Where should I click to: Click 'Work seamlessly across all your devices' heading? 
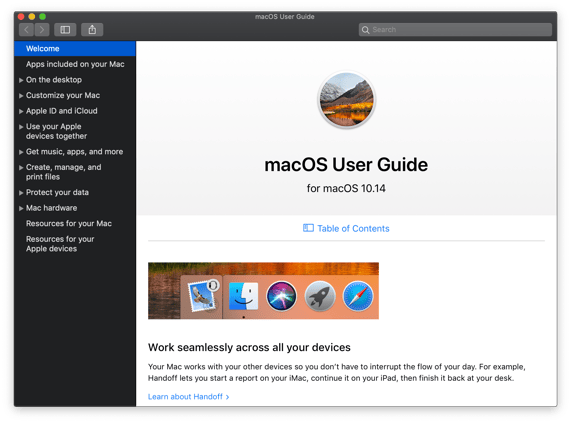point(249,347)
